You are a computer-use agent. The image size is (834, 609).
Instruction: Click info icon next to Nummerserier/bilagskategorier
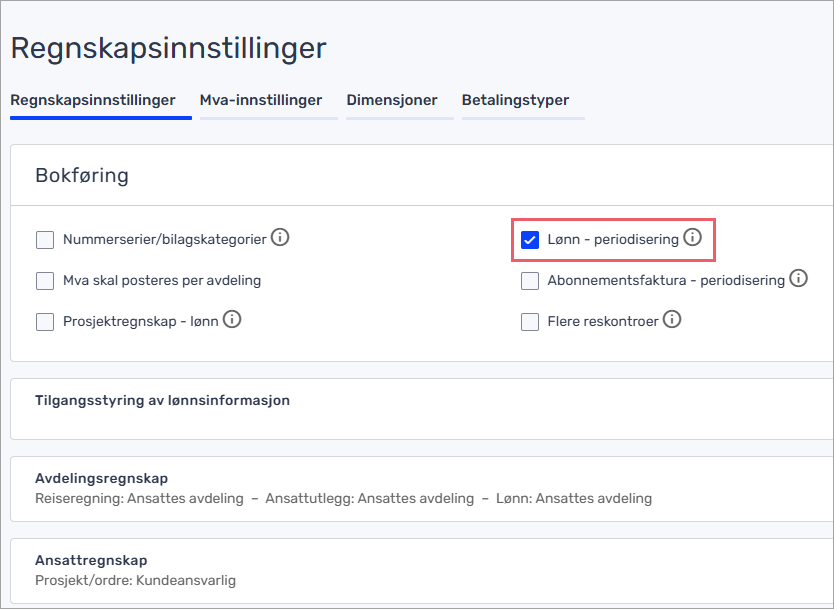click(281, 238)
